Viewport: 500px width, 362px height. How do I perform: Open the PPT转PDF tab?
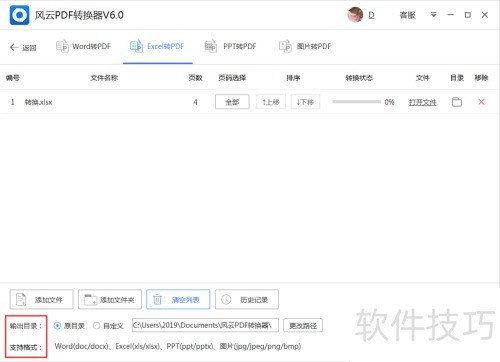coord(230,46)
